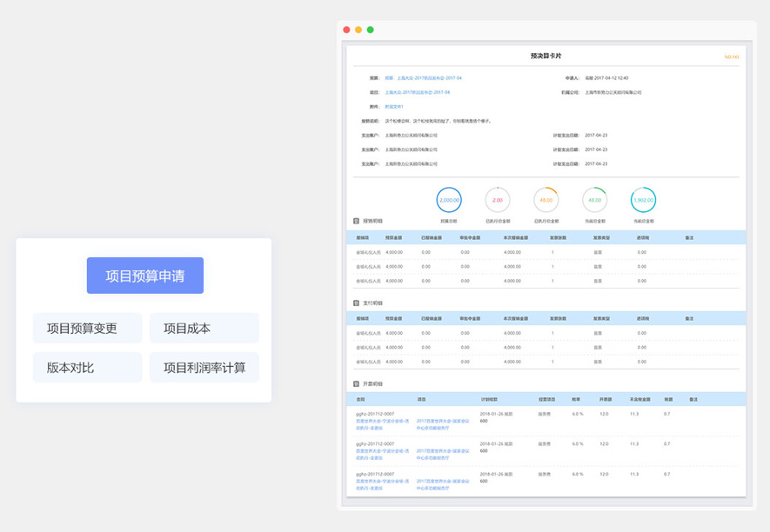Choose 版本对比 in the feature panel

coord(87,368)
